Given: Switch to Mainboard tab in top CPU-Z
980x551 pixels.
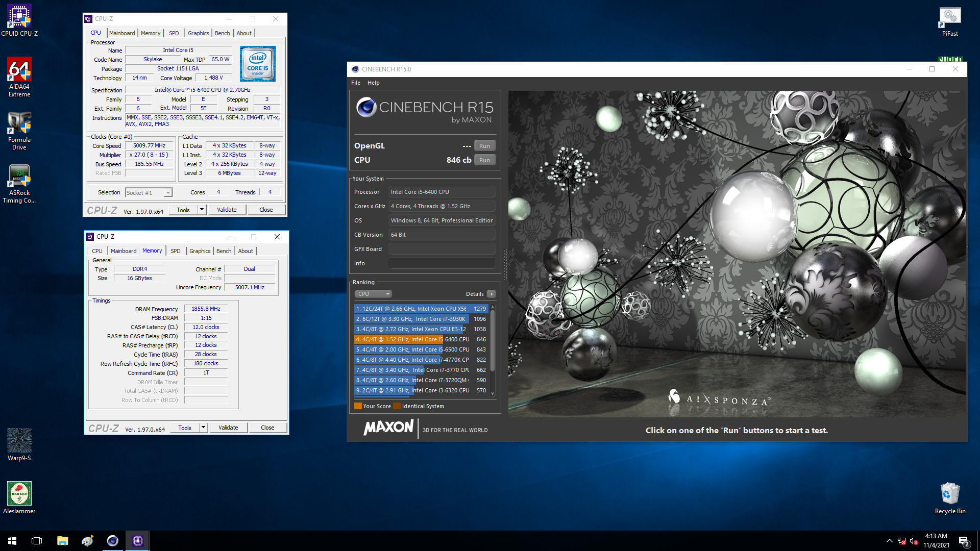Looking at the screenshot, I should pos(122,33).
